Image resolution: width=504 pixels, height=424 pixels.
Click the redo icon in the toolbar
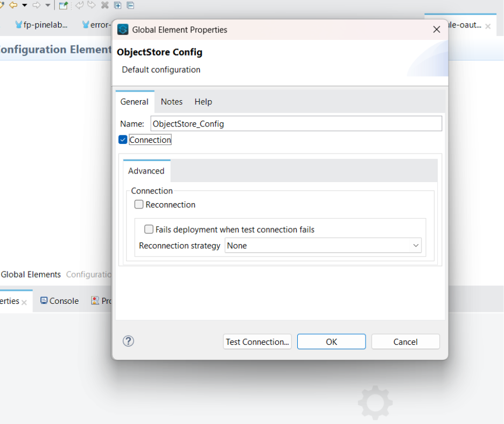click(x=91, y=5)
